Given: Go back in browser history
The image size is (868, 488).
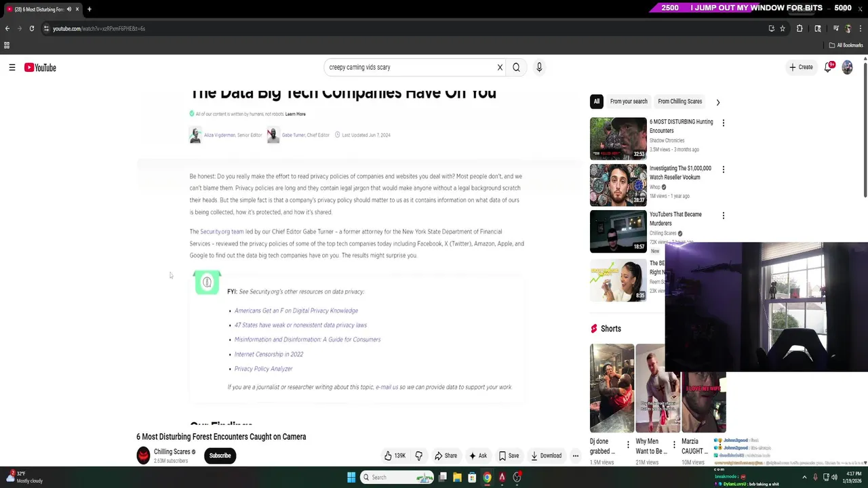Looking at the screenshot, I should (7, 28).
